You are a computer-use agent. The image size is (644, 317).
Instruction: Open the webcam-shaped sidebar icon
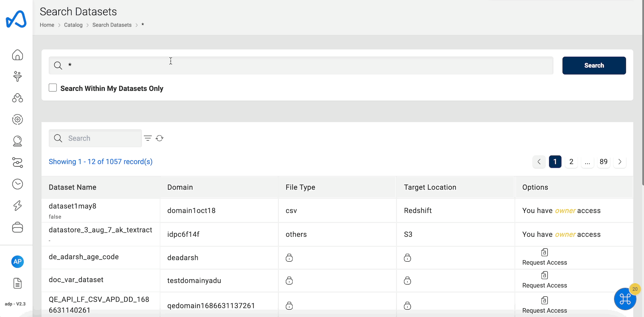tap(17, 141)
